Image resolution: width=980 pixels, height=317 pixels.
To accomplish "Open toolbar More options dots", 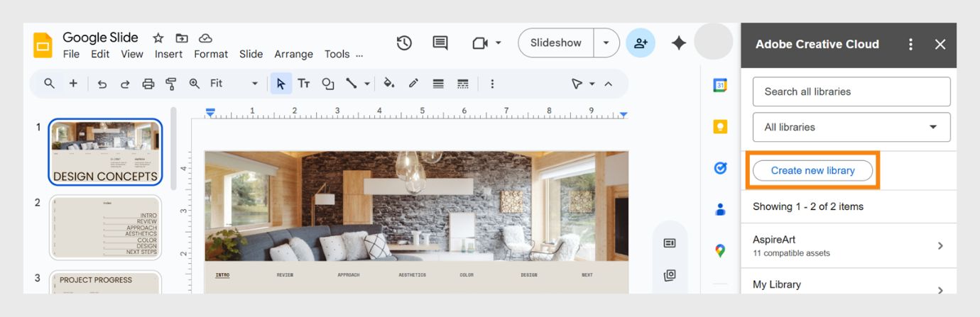I will [x=492, y=84].
